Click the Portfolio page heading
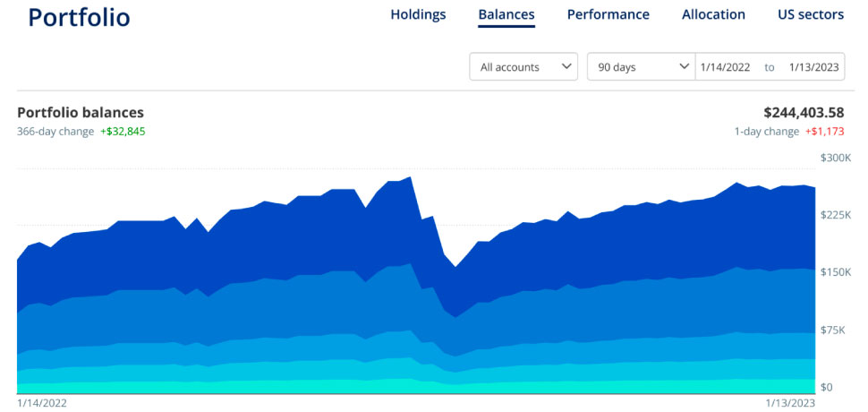The image size is (868, 412). [79, 17]
